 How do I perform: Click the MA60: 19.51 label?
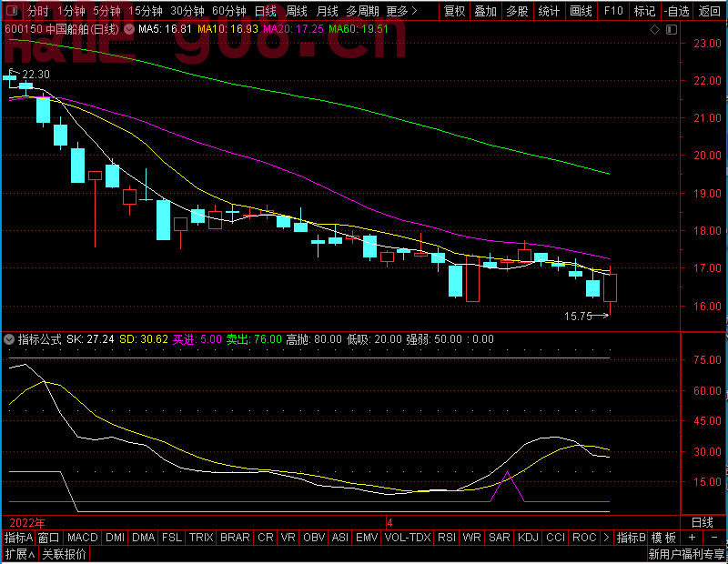tap(359, 29)
